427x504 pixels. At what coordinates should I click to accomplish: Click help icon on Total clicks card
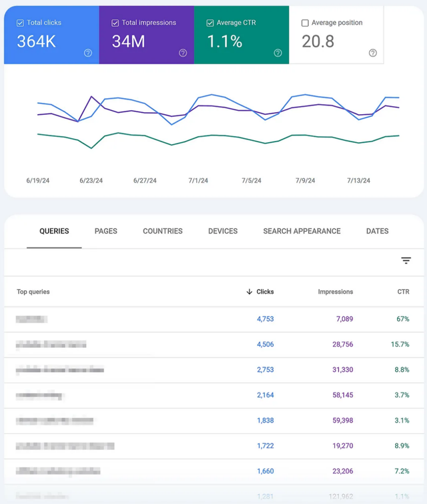click(88, 53)
